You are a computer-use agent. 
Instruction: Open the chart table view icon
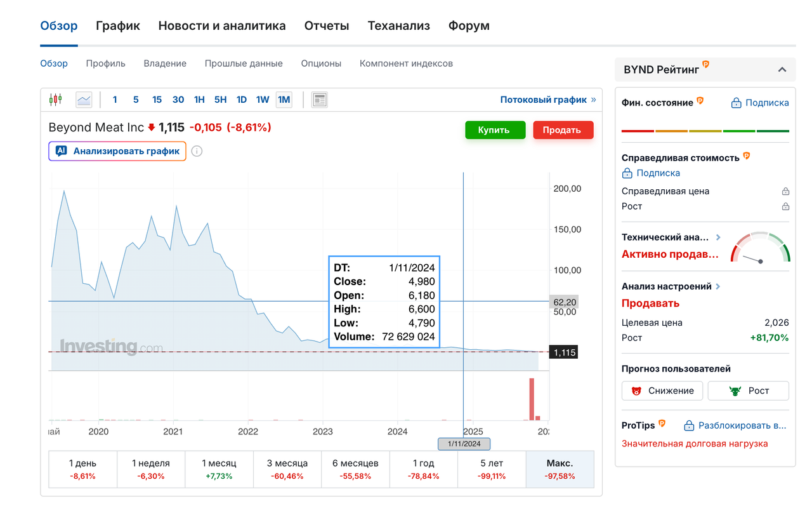[x=320, y=99]
